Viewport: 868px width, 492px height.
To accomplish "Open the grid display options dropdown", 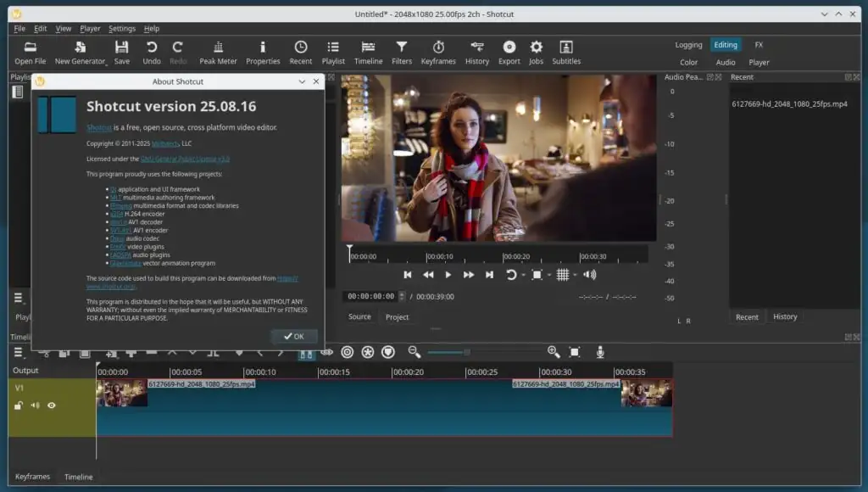I will click(575, 275).
